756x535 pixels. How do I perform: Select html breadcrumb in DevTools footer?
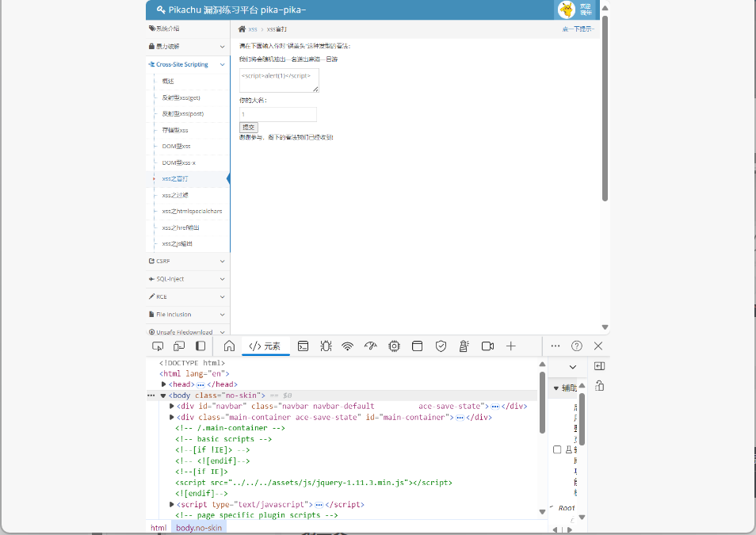158,528
